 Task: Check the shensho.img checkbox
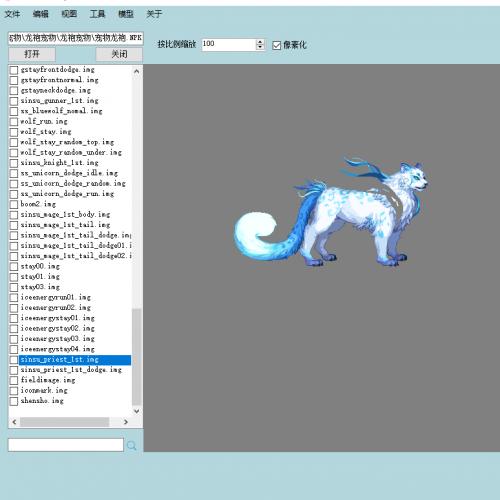point(14,401)
